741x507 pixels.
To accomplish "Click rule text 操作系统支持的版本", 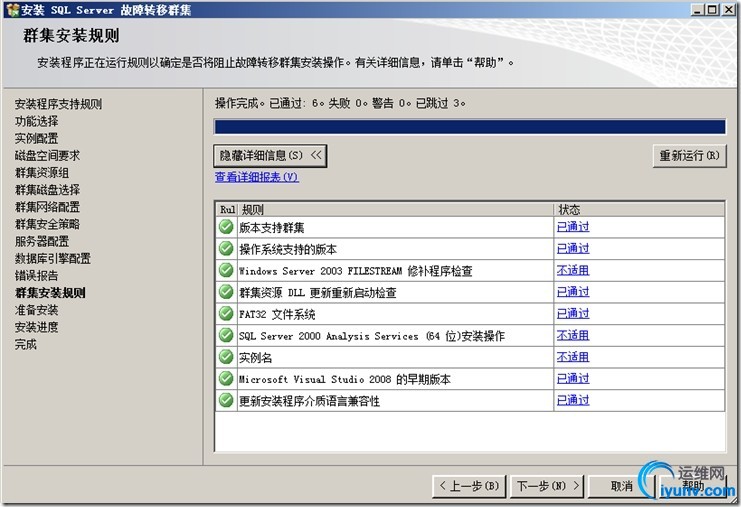I will (288, 249).
